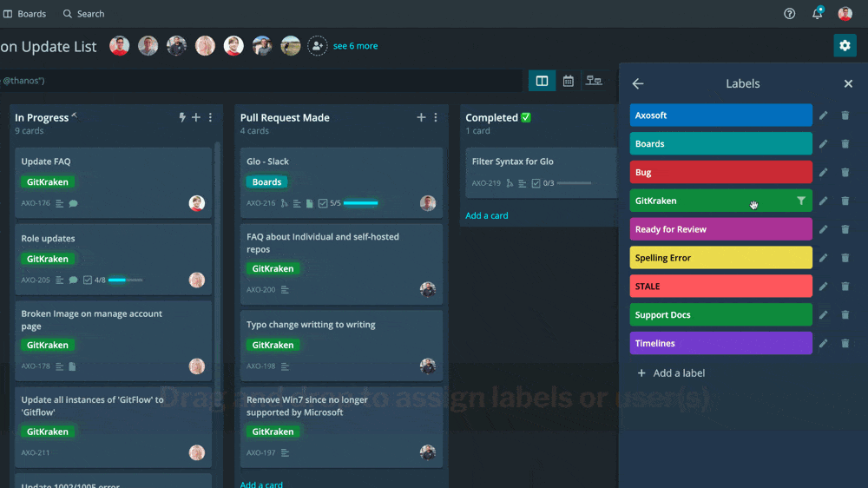This screenshot has width=868, height=488.
Task: Delete the GitKraken label
Action: click(845, 201)
